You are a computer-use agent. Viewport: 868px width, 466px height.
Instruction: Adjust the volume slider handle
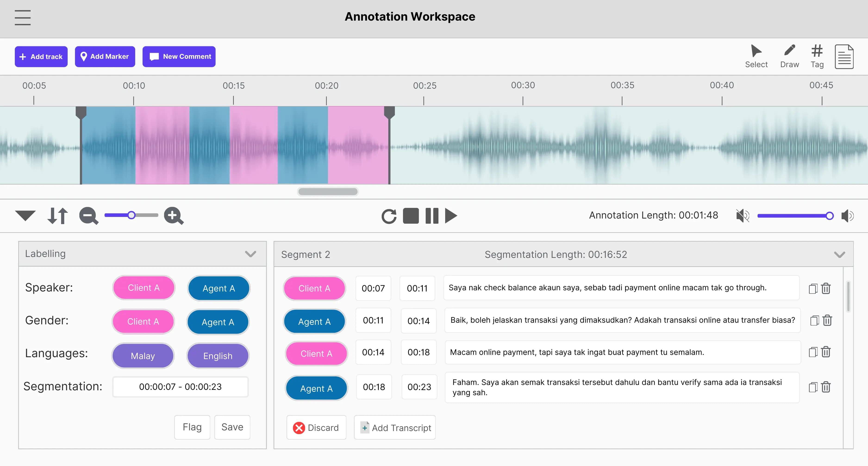click(829, 216)
